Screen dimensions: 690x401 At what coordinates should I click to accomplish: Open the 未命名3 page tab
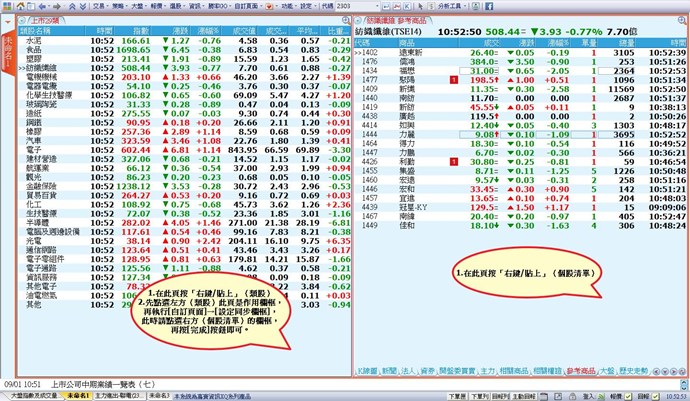(x=159, y=396)
